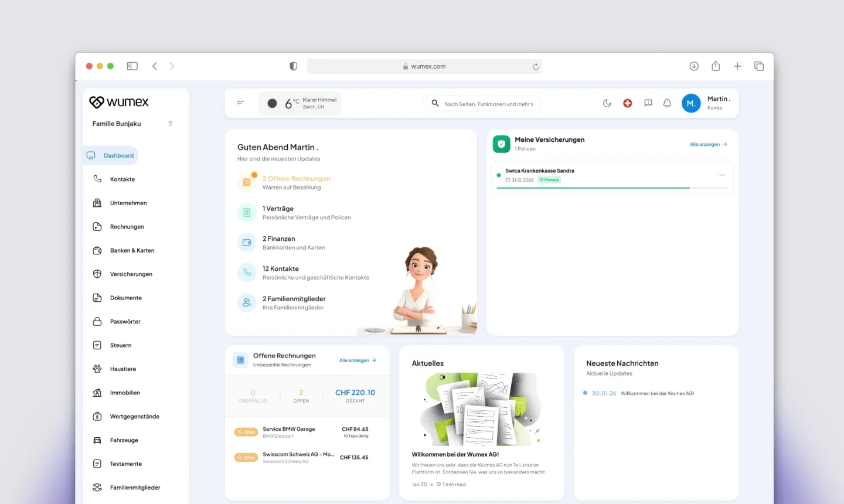Go to Passwörter in the sidebar
This screenshot has width=844, height=504.
(x=125, y=322)
